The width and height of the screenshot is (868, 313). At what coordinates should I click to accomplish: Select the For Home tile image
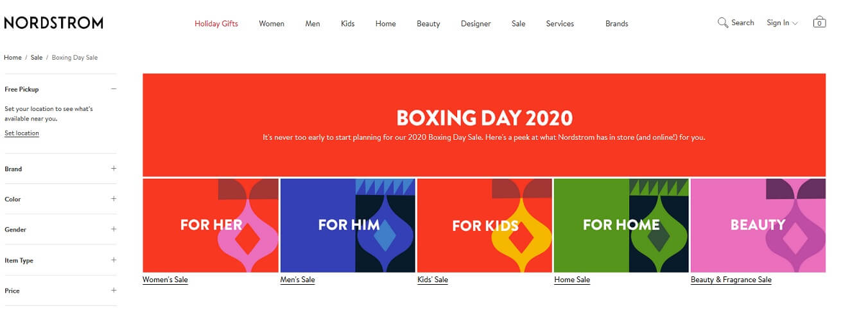coord(621,225)
